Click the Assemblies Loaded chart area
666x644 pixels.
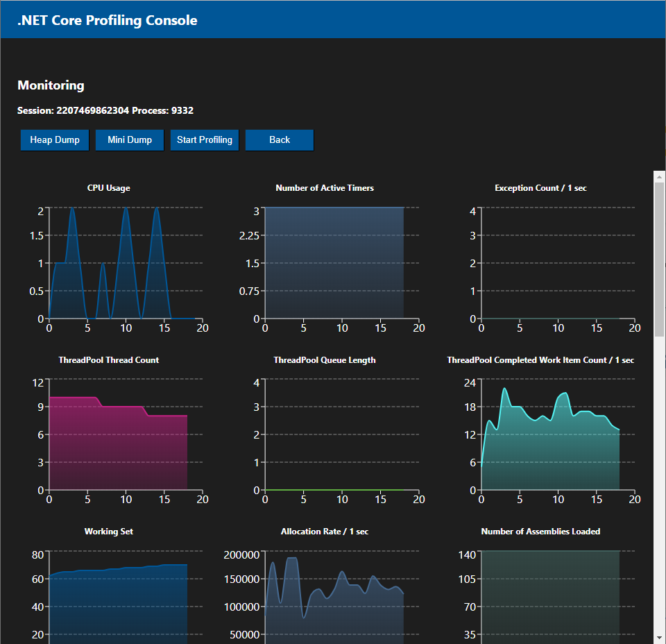click(550, 597)
